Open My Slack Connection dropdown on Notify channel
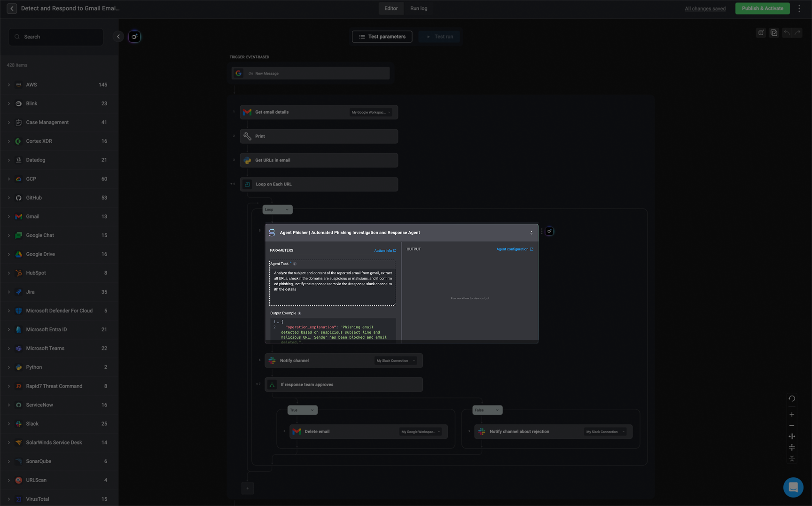812x506 pixels. pyautogui.click(x=396, y=361)
